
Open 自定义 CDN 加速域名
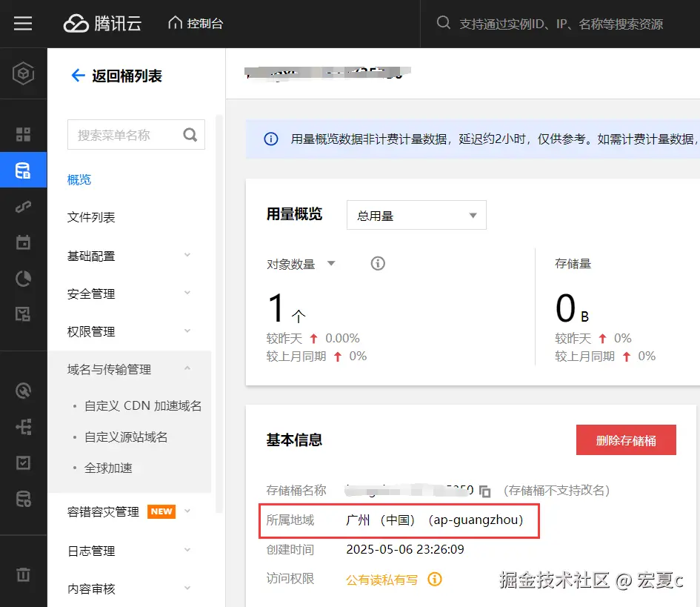pos(143,405)
